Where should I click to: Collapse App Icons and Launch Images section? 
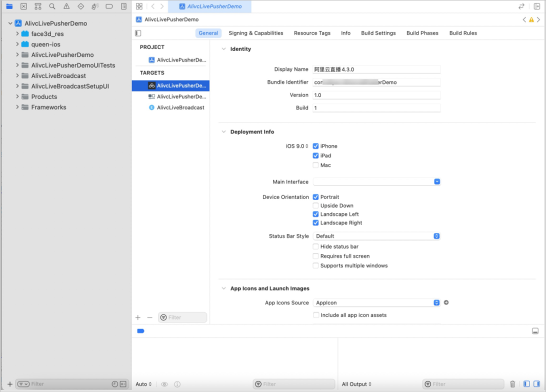(x=223, y=288)
